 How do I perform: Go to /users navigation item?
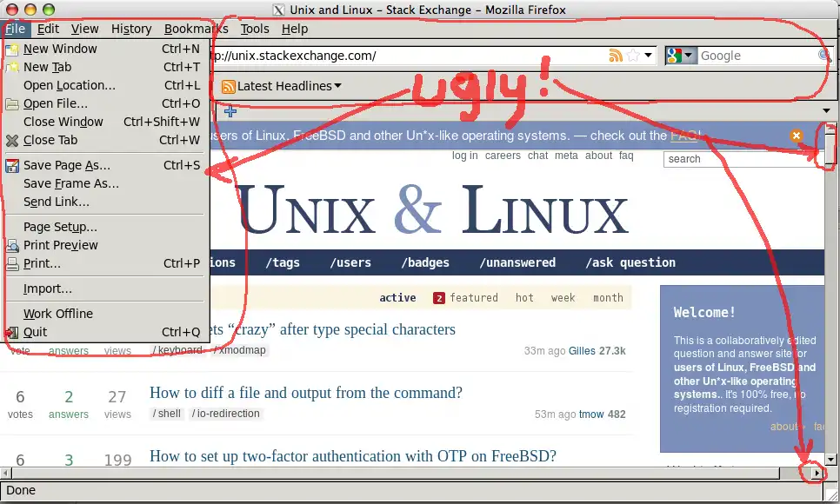click(x=350, y=262)
